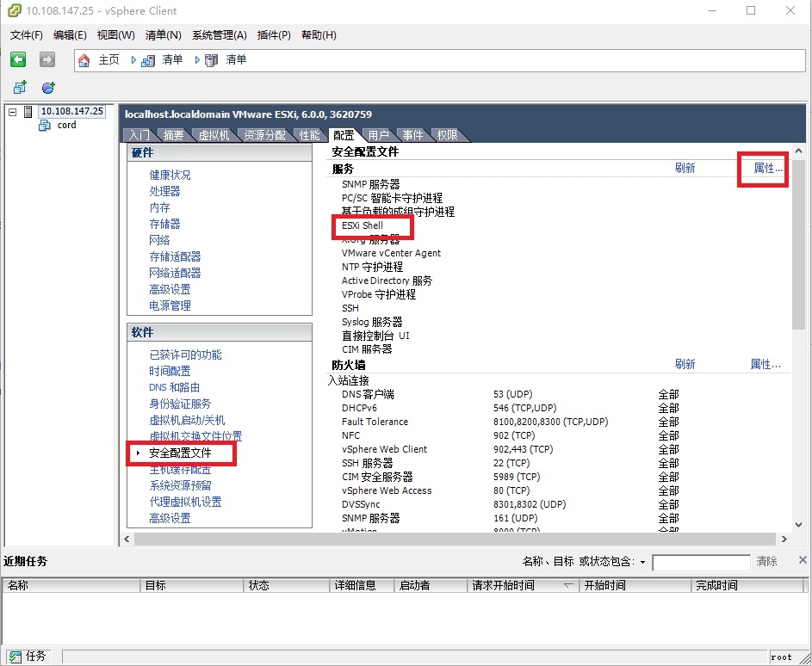The image size is (812, 666).
Task: Open the 文件(F) menu
Action: tap(27, 34)
